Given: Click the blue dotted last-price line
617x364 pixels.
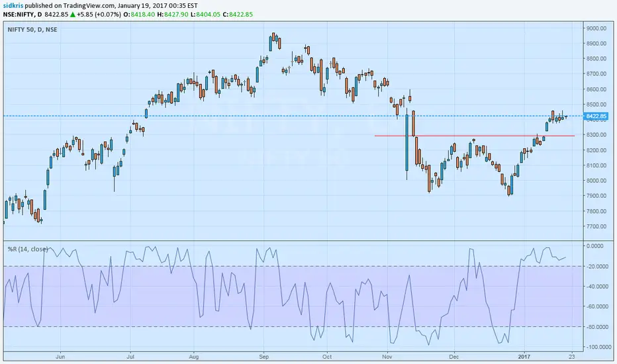Looking at the screenshot, I should coord(293,116).
